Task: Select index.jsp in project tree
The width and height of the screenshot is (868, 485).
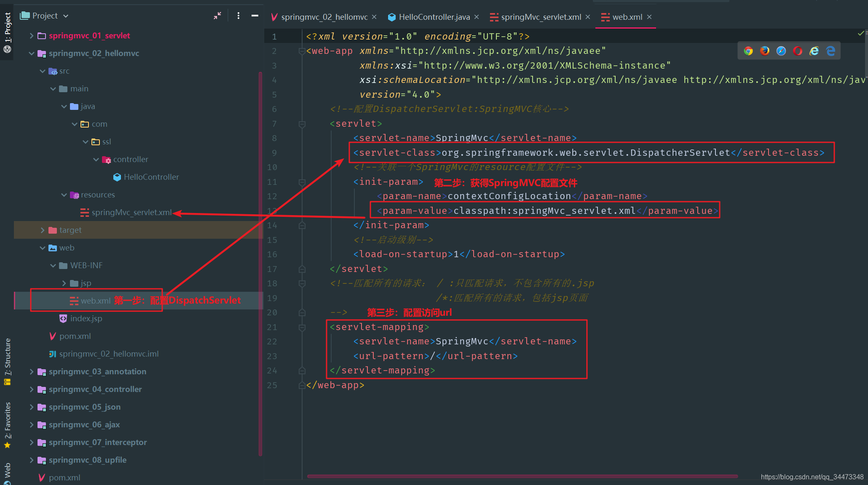Action: click(x=80, y=319)
